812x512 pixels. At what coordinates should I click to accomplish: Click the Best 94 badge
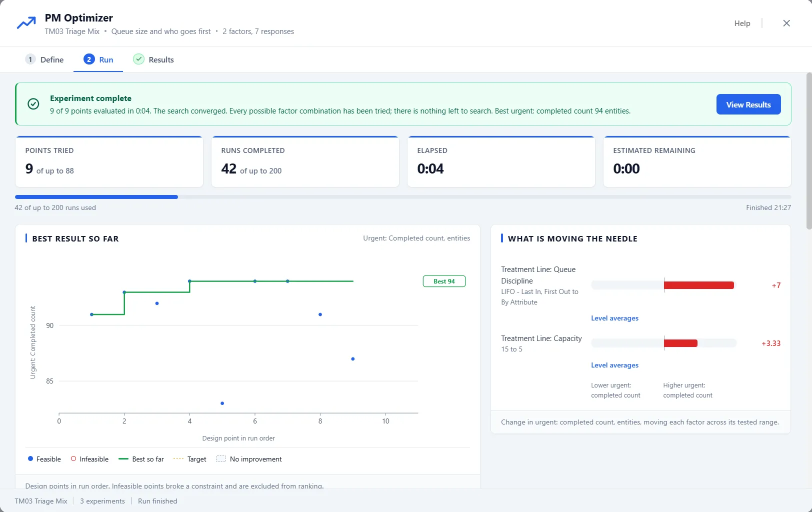[444, 281]
